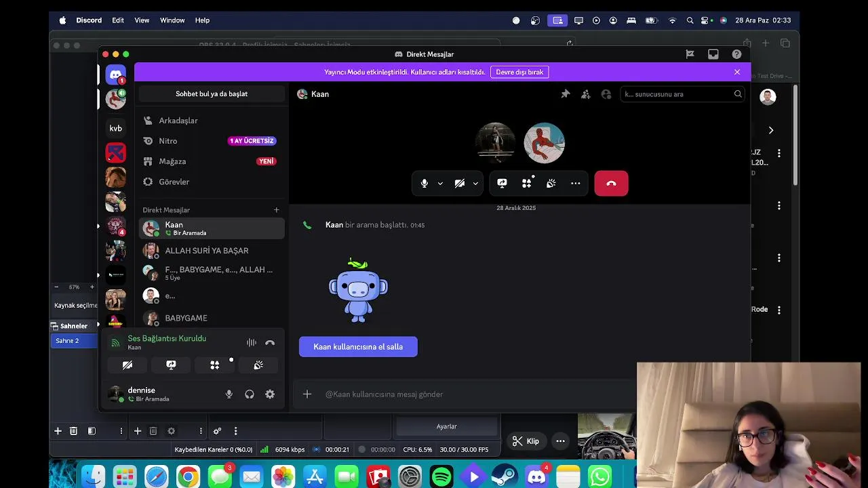
Task: Click the Klip scissors button
Action: tap(526, 441)
